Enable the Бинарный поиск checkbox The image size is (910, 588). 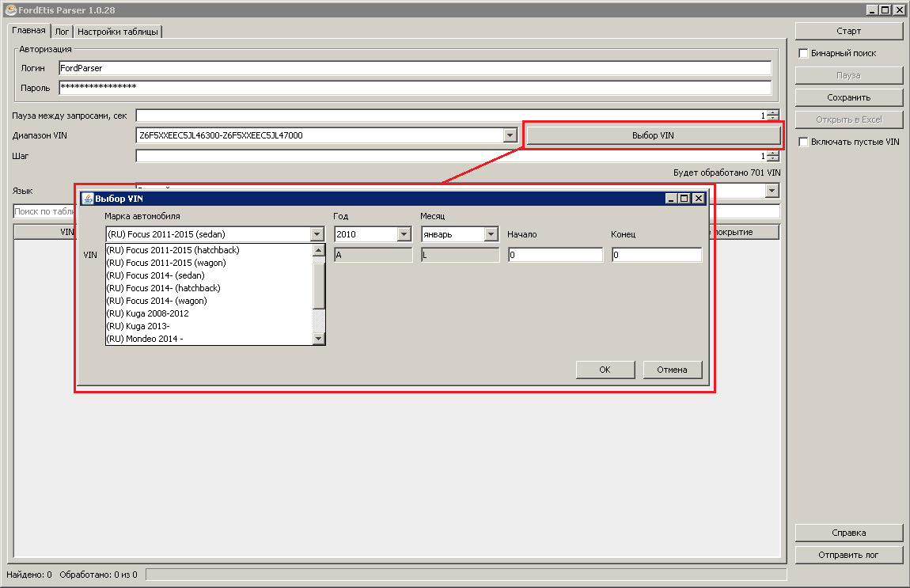point(803,53)
